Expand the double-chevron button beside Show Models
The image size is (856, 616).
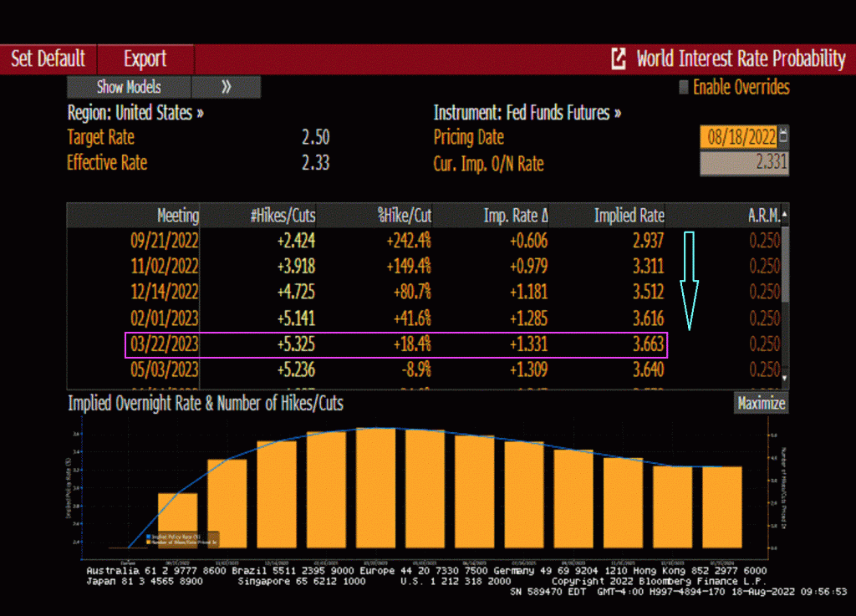tap(226, 87)
